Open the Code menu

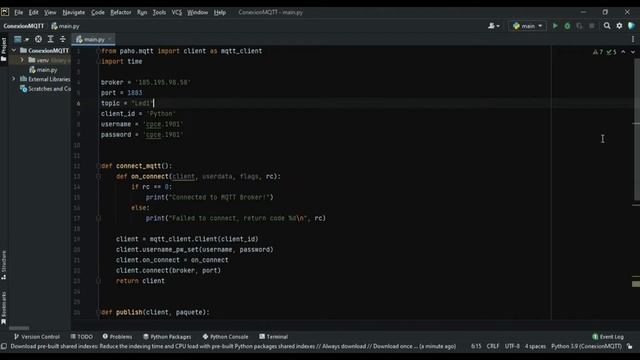98,12
